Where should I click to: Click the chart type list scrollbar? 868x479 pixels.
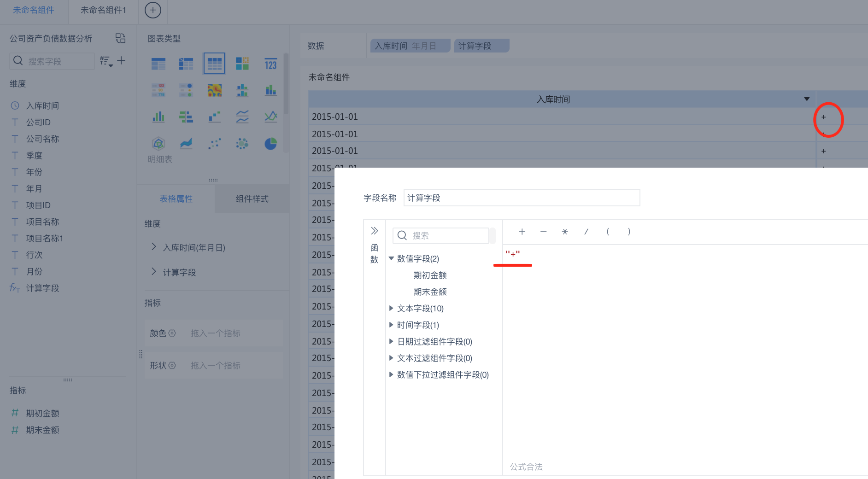pyautogui.click(x=286, y=84)
